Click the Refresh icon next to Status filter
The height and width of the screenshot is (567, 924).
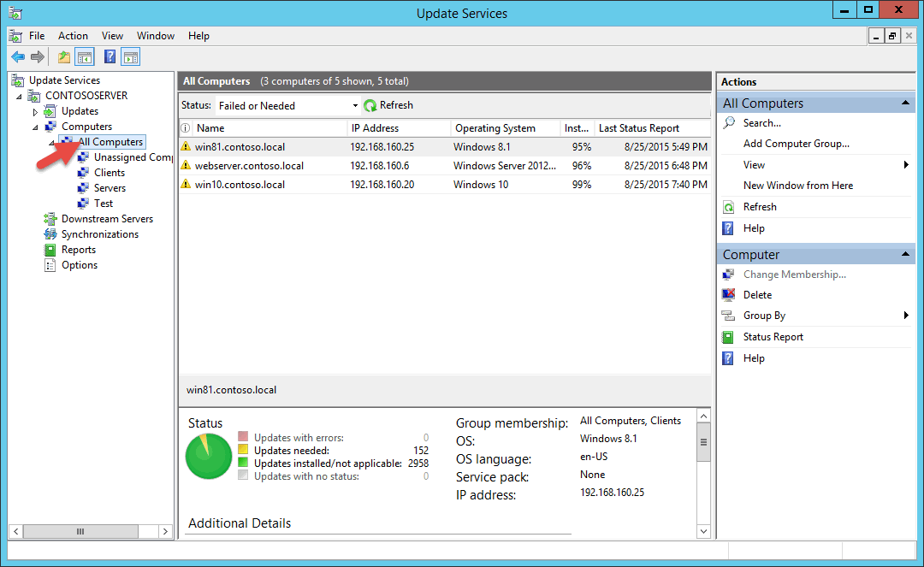coord(370,105)
